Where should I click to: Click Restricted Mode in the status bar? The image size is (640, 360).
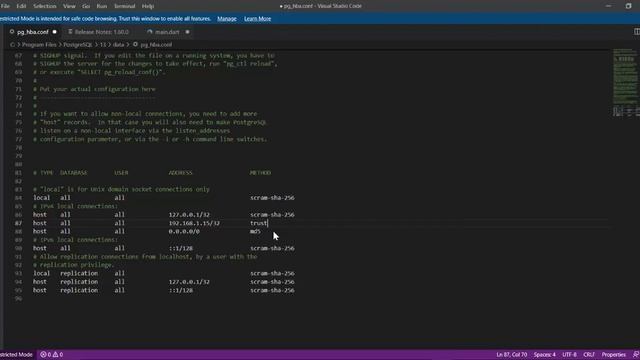point(16,355)
